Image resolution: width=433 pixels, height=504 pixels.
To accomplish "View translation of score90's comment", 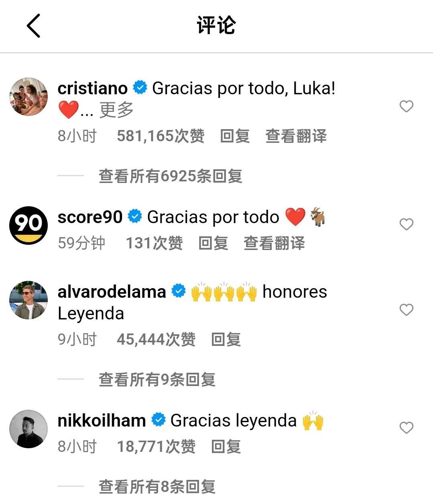I will [274, 243].
